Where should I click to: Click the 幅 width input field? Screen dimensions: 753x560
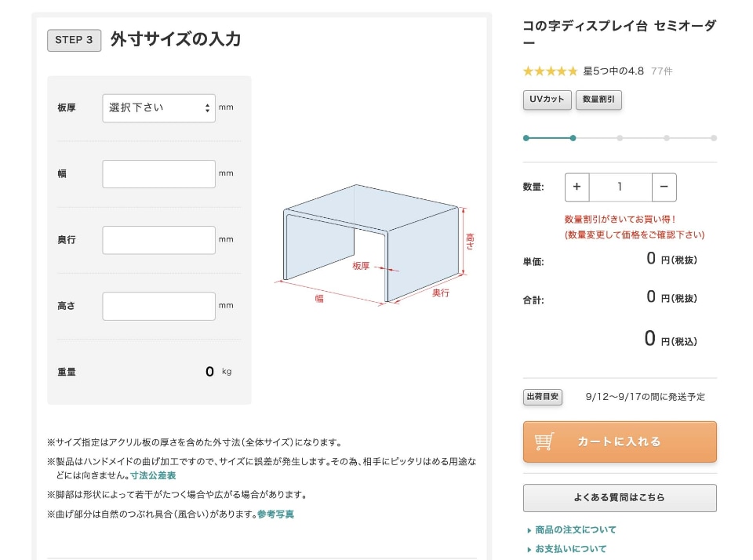click(x=158, y=174)
